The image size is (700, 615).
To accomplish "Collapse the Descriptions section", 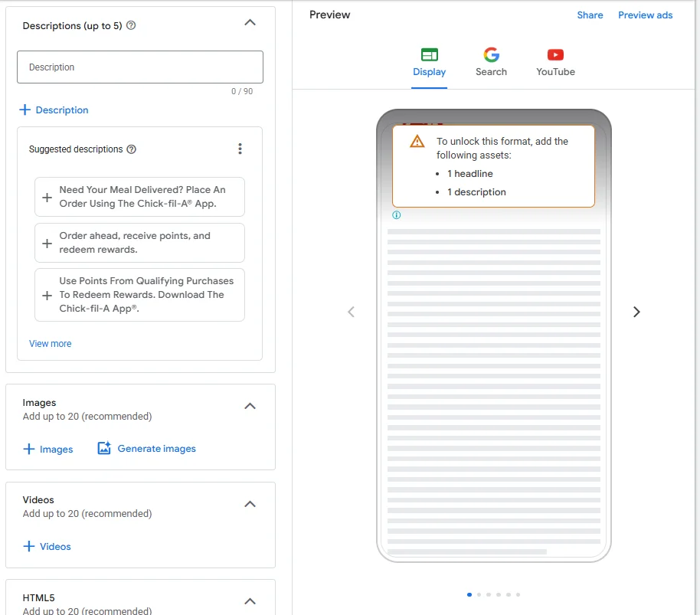I will coord(250,22).
